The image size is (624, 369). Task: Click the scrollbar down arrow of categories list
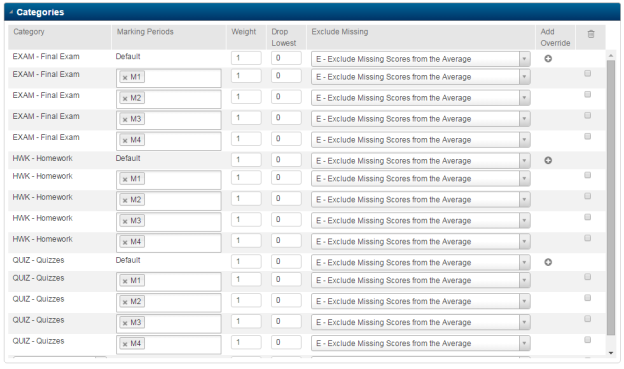611,353
